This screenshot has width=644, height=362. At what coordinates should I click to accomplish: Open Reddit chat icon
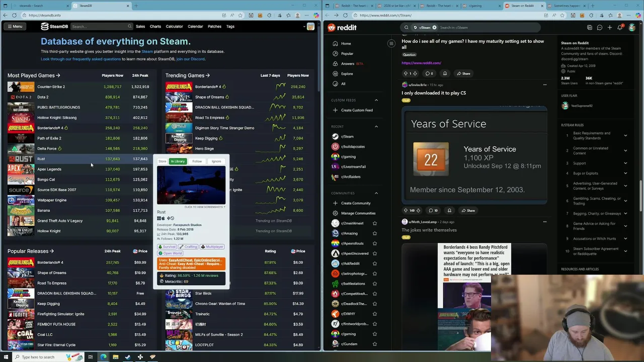pos(599,28)
